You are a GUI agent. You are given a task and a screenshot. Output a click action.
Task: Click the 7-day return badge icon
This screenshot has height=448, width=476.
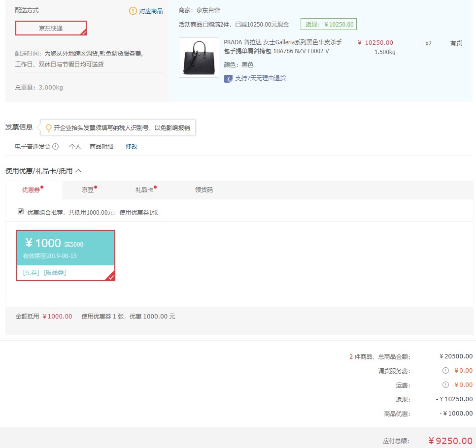(228, 79)
